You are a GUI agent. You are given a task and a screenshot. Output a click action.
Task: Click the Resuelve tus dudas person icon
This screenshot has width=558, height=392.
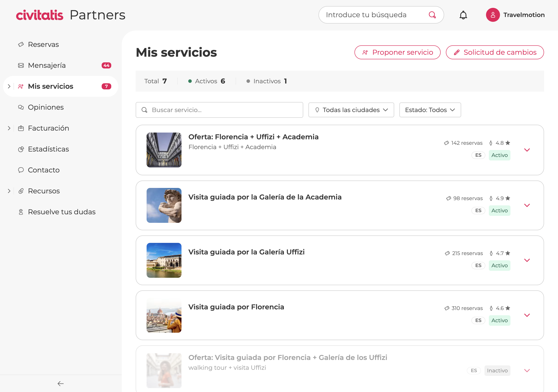(x=21, y=212)
